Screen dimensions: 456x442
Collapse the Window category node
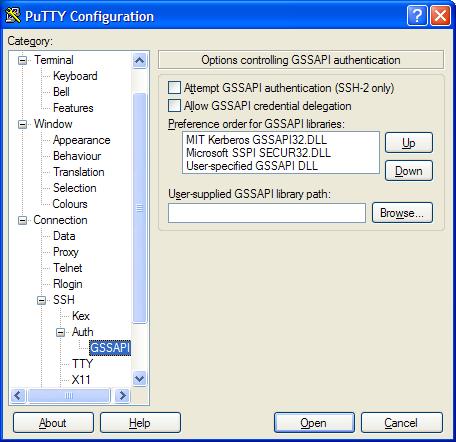[22, 124]
